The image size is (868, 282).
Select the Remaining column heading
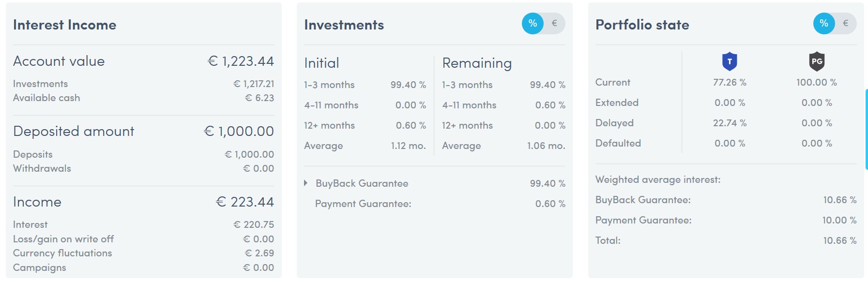point(477,63)
